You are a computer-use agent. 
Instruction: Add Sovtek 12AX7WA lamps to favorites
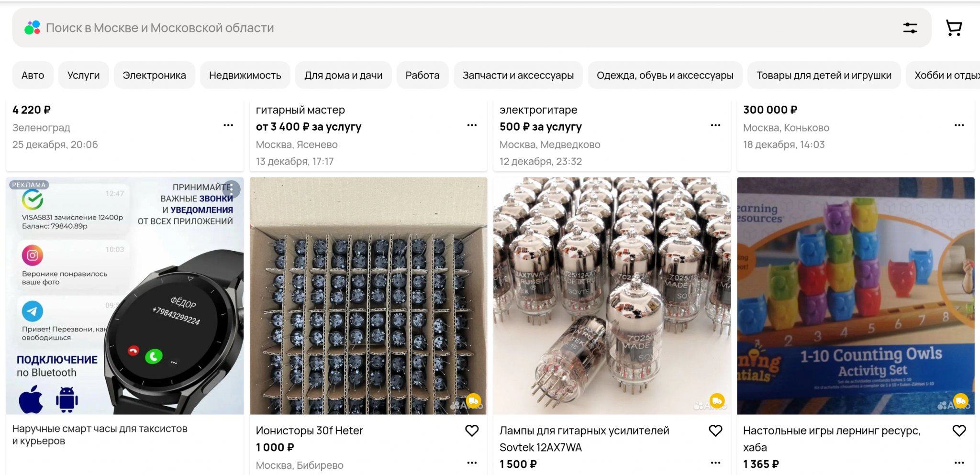pos(715,431)
